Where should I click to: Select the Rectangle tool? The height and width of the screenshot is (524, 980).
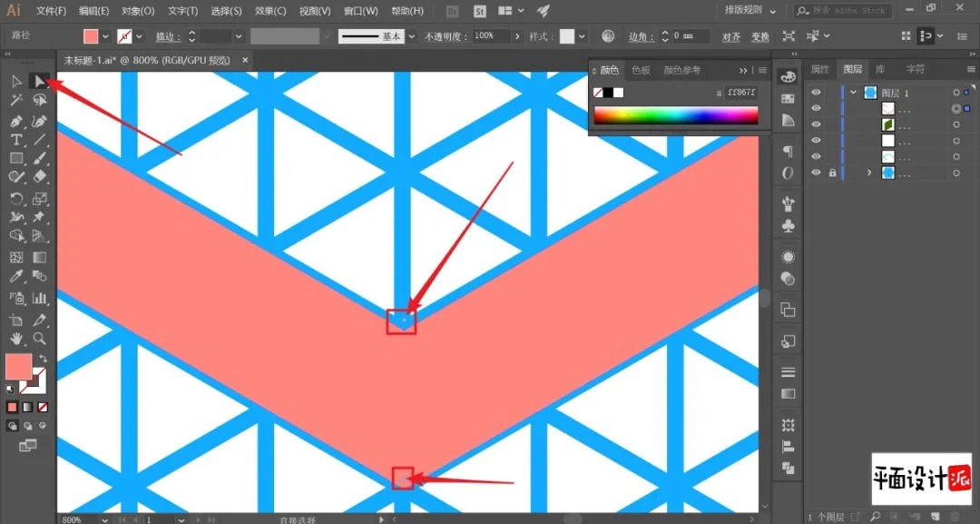click(x=16, y=159)
